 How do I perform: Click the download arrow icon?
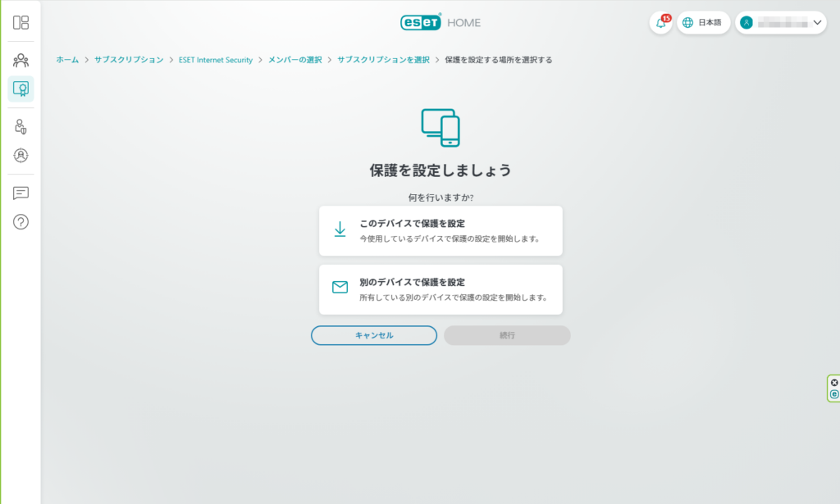tap(340, 229)
